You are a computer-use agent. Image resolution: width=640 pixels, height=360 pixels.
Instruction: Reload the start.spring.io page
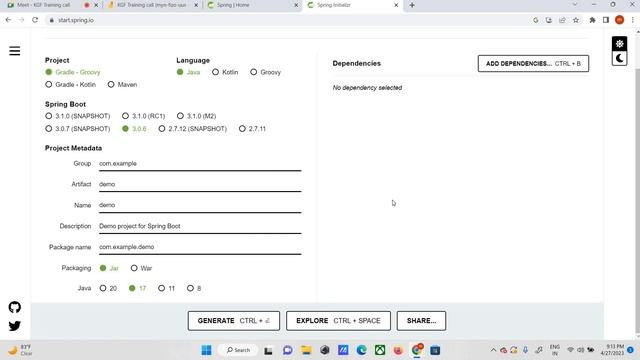coord(35,20)
